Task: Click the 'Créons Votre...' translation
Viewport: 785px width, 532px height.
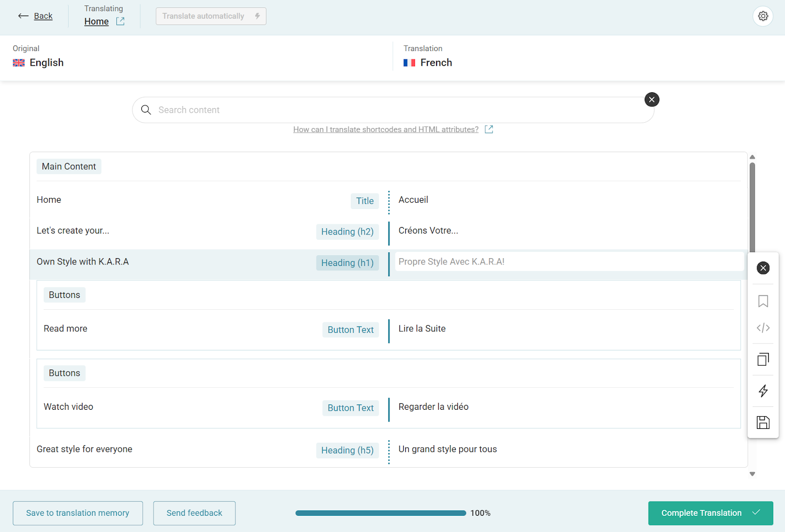Action: tap(428, 231)
